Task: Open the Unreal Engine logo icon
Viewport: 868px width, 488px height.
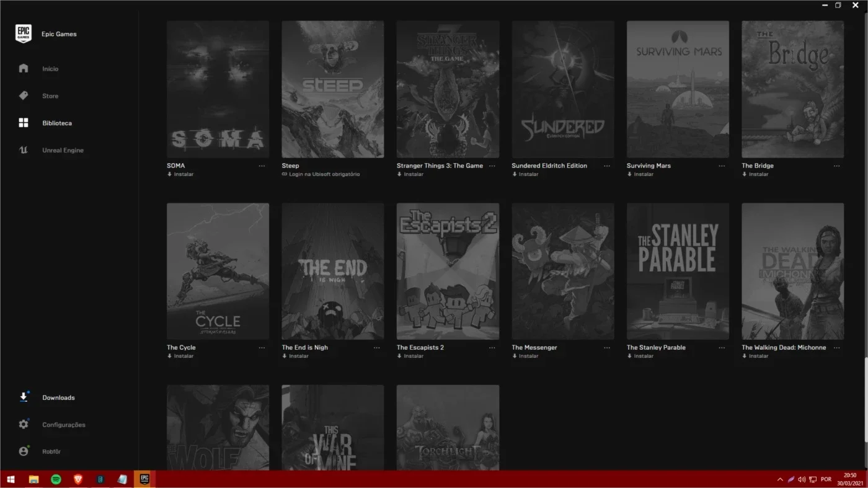Action: coord(24,150)
